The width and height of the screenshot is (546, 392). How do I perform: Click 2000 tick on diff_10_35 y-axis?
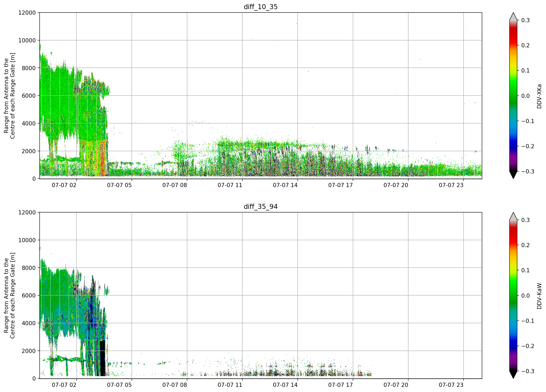tap(29, 151)
